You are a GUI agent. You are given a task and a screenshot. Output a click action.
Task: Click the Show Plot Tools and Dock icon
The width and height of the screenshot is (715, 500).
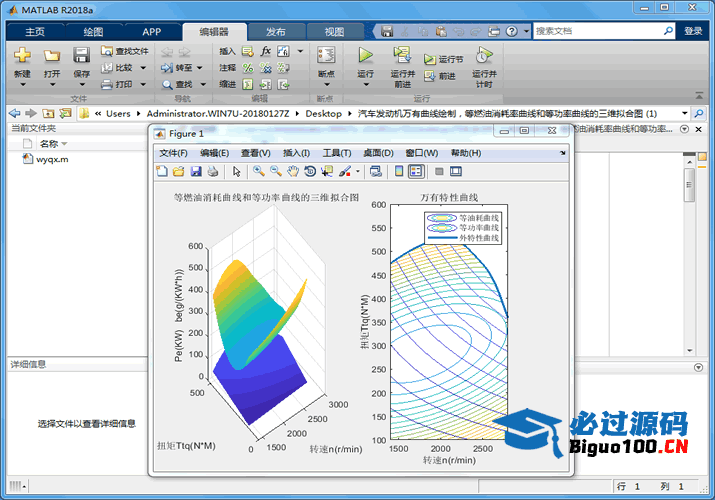456,171
